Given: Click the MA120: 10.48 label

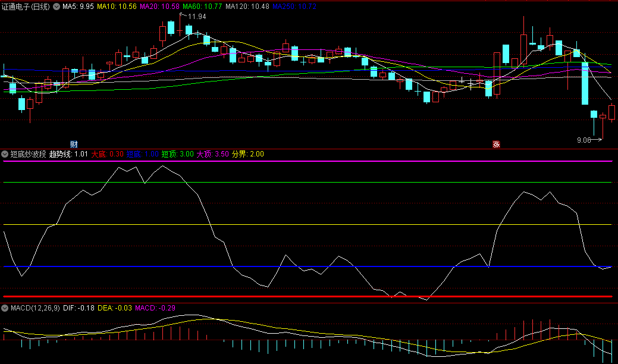Looking at the screenshot, I should pyautogui.click(x=247, y=7).
